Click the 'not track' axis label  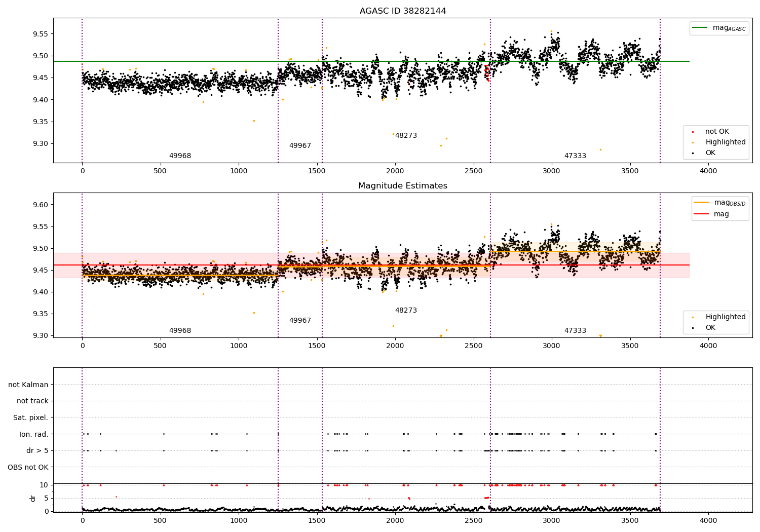(x=32, y=401)
